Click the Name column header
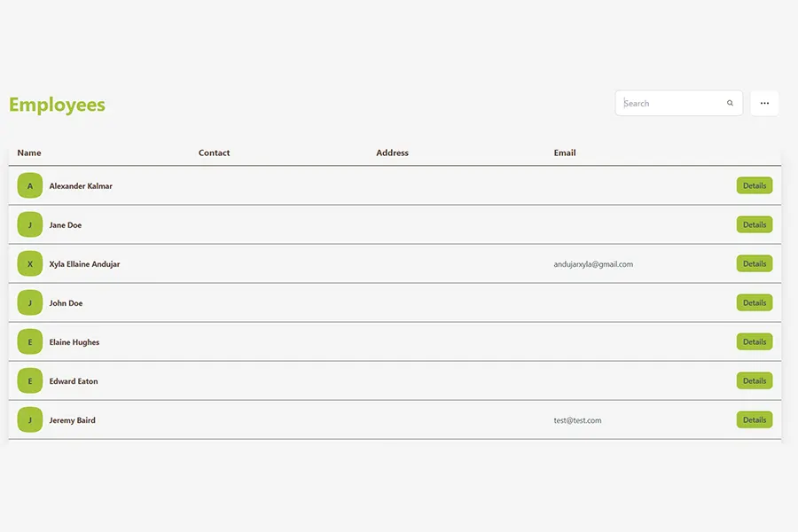The image size is (798, 532). coord(29,153)
